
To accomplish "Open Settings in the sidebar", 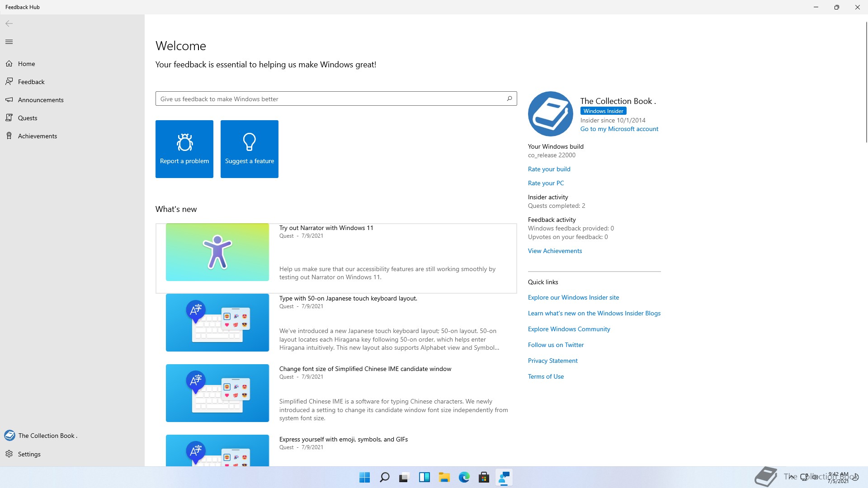I will click(72, 454).
